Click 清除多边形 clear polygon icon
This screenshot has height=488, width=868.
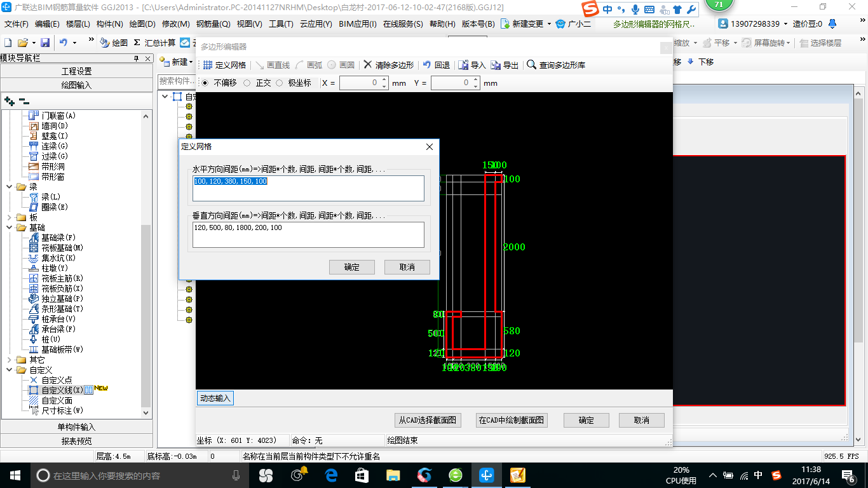(x=368, y=65)
